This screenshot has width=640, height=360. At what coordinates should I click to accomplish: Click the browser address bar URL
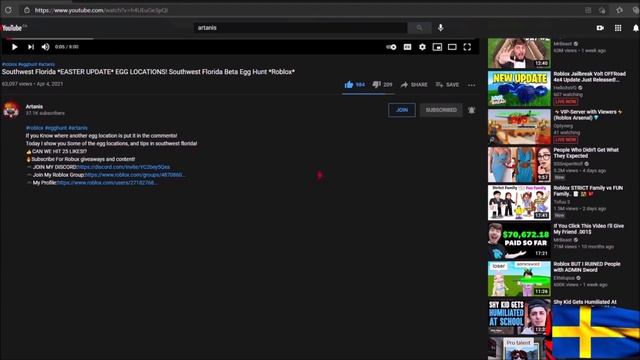[101, 10]
